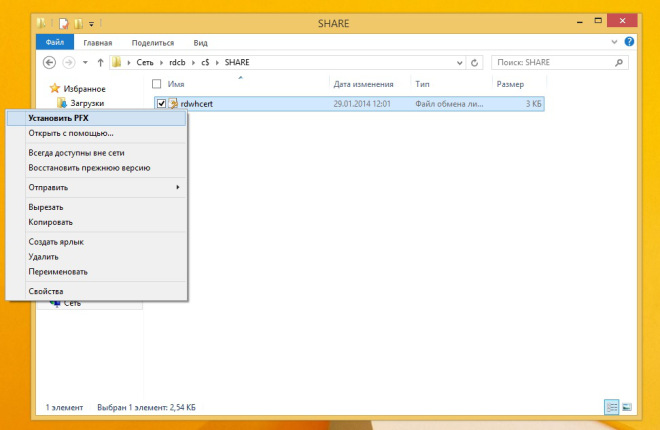Toggle the select-all checkbox beside Имя
660x430 pixels.
pos(156,84)
